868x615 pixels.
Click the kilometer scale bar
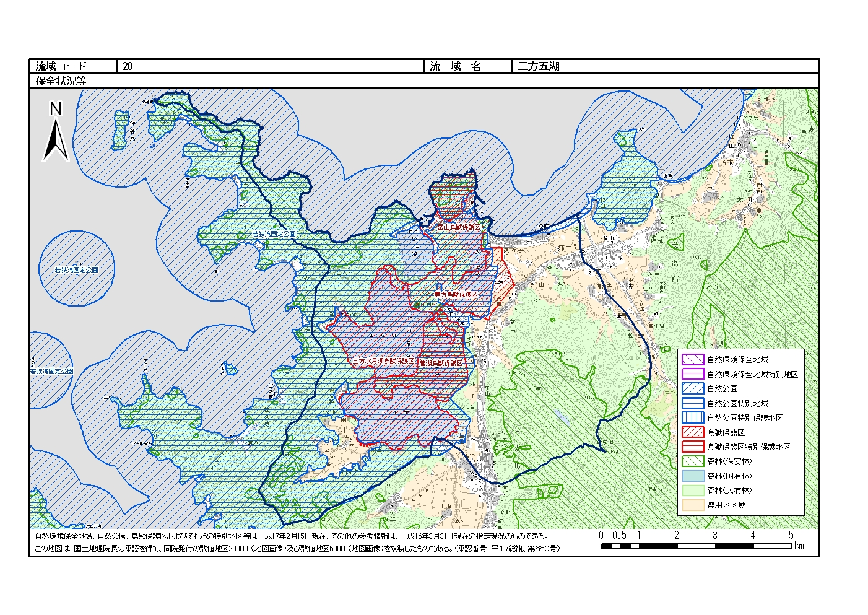point(696,546)
